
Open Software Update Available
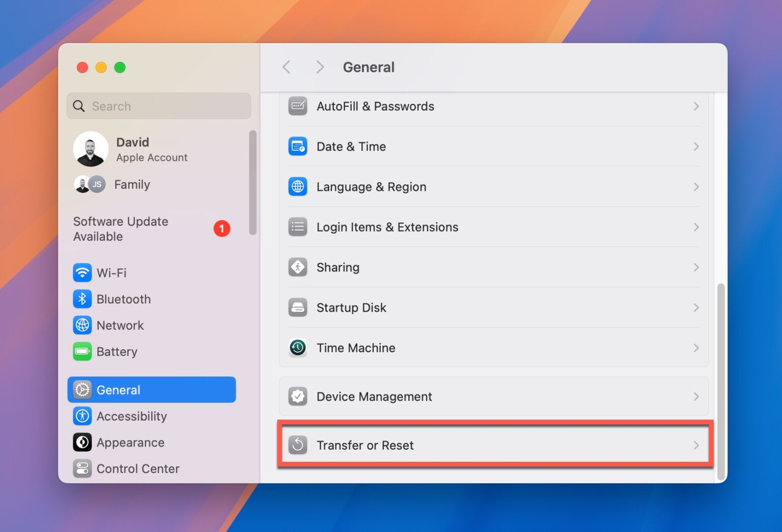[x=121, y=229]
